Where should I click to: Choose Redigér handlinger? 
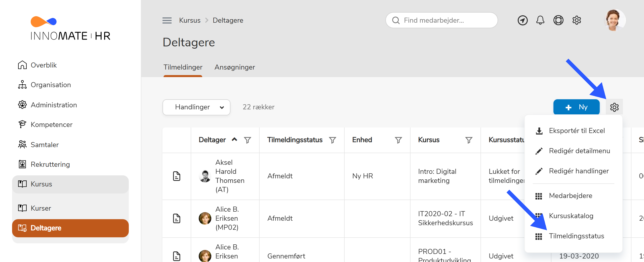coord(574,171)
